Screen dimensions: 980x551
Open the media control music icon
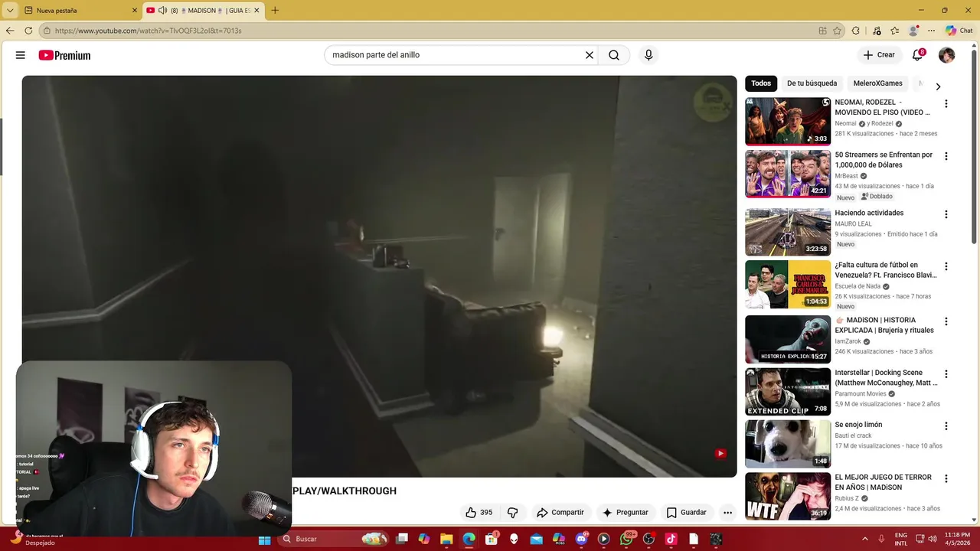point(876,31)
